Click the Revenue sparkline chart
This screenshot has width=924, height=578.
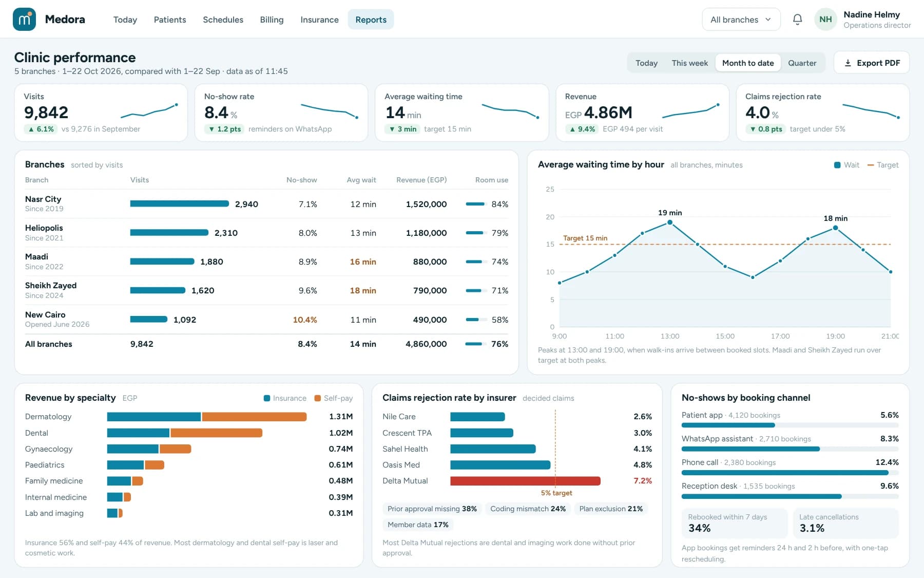click(690, 110)
